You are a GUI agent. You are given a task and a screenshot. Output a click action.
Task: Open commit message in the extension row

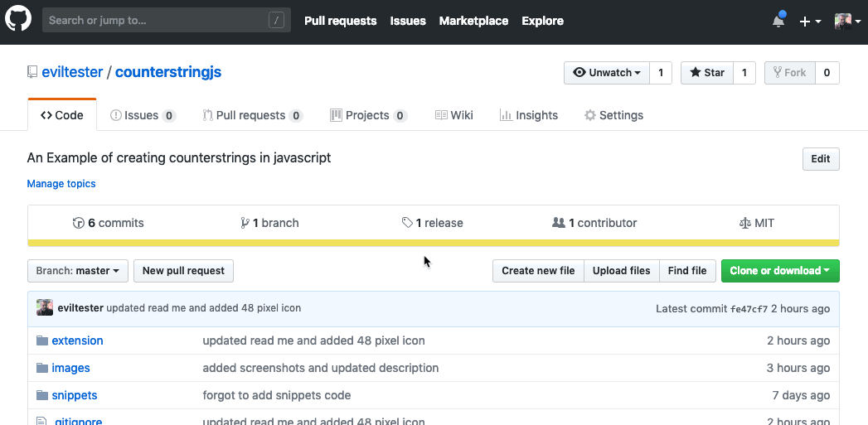pyautogui.click(x=314, y=340)
